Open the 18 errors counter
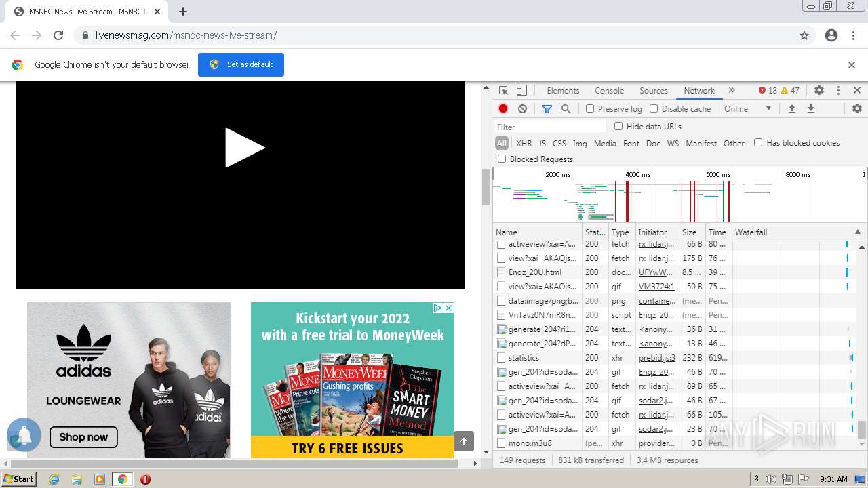 (768, 90)
